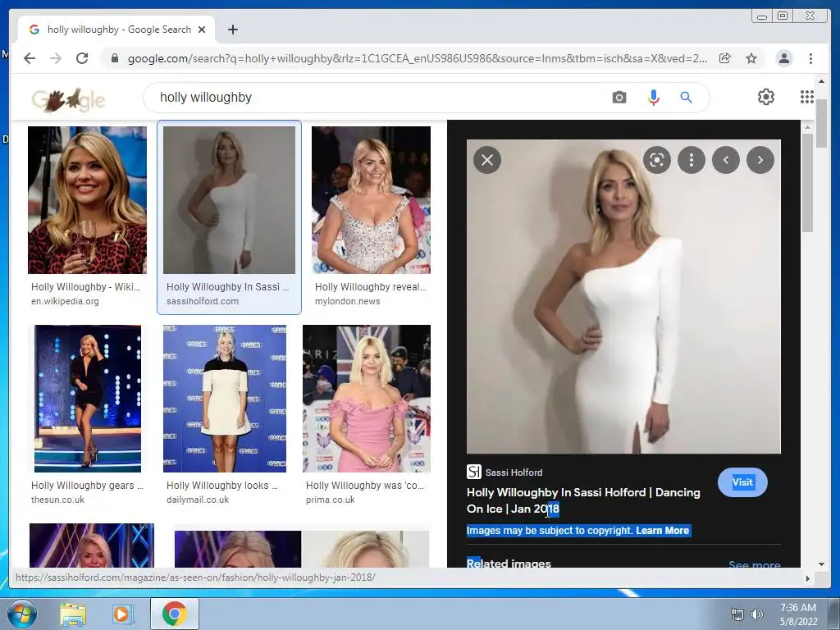Click the address bar URL
840x630 pixels.
[x=417, y=58]
